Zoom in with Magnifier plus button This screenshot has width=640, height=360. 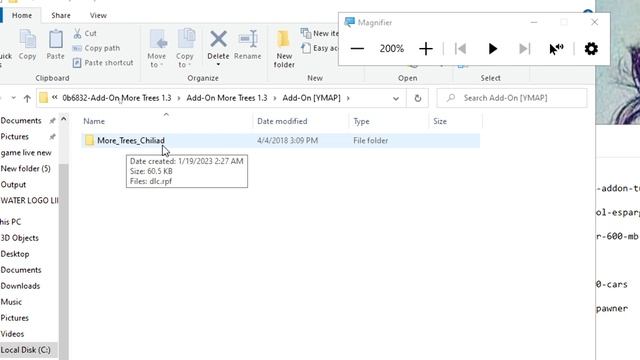426,49
